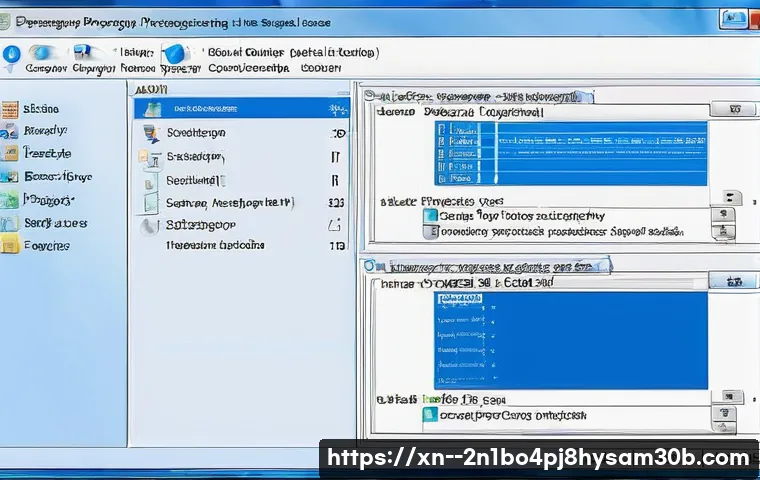Click the icon next to 'Soredhtergn' row
The width and height of the screenshot is (760, 480).
click(152, 133)
